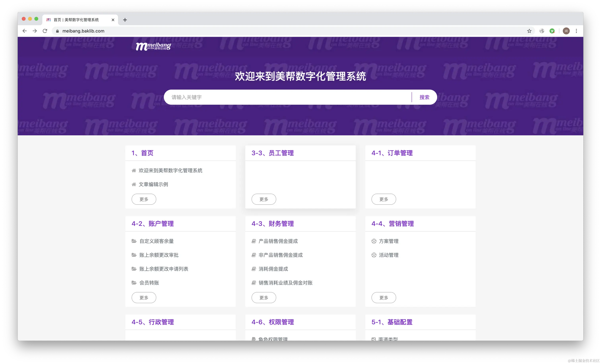Screen dimensions: 601x364
Task: Open 文章编辑示例 article link
Action: 153,184
